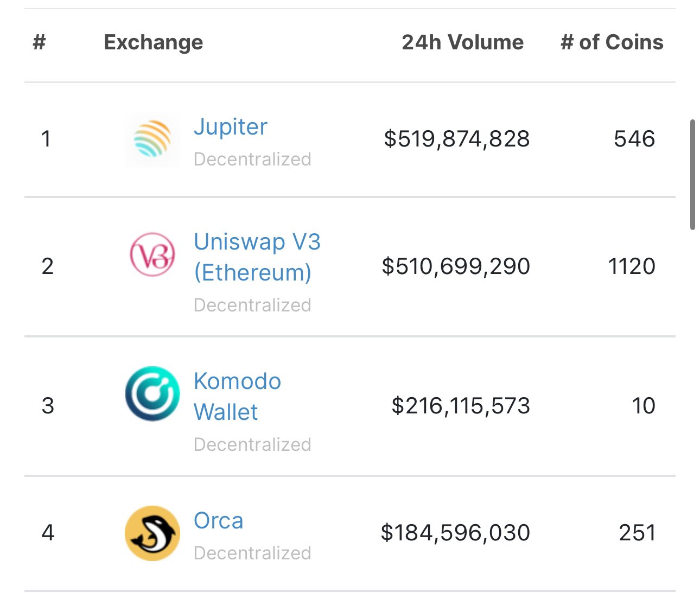Screen dimensions: 700x593
Task: Sort by # of Coins column header
Action: pyautogui.click(x=612, y=42)
